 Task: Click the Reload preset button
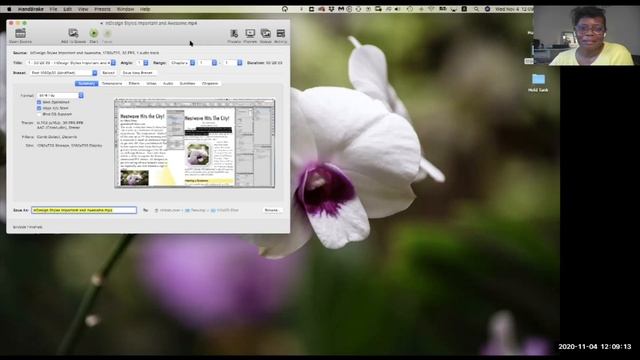[x=108, y=73]
